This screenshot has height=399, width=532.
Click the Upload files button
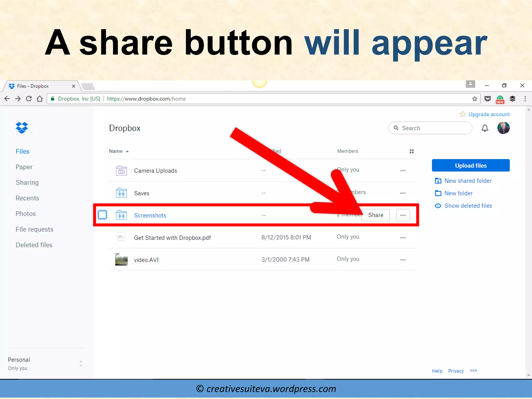pyautogui.click(x=471, y=165)
